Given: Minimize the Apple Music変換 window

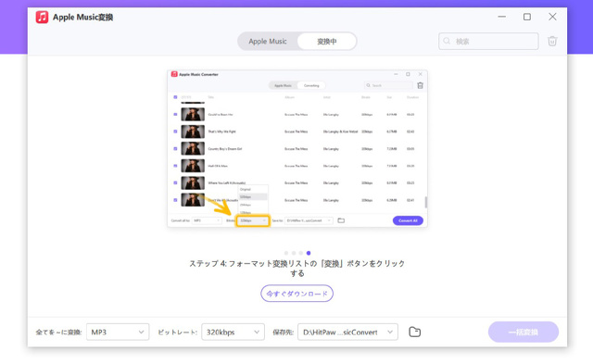Looking at the screenshot, I should 502,17.
